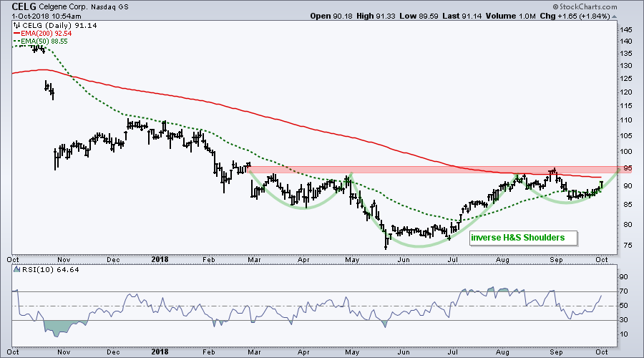Click the 100 price axis label

tap(626, 152)
